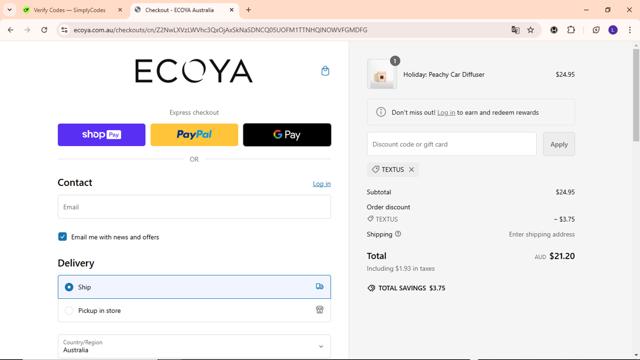
Task: Pay with PayPal
Action: pos(194,135)
